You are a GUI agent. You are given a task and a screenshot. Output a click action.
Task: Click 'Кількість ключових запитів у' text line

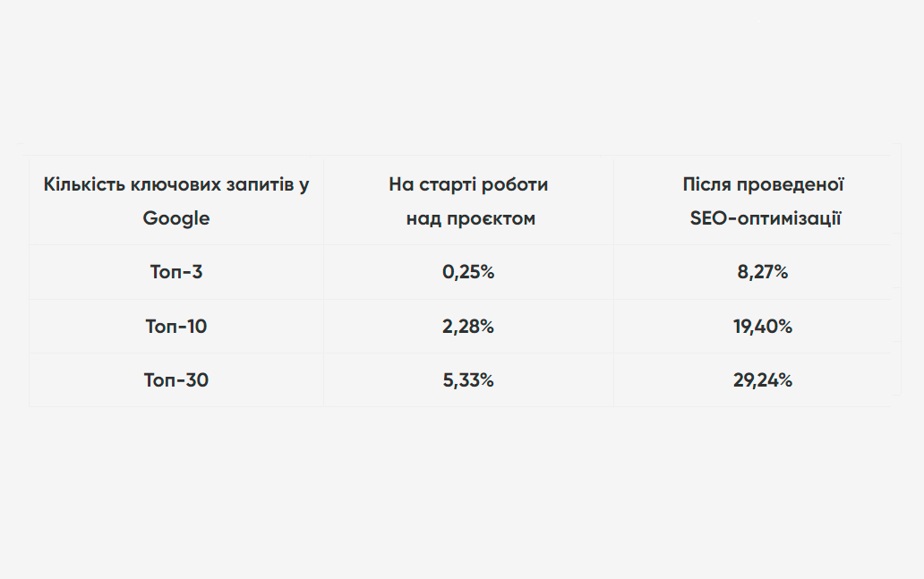176,184
